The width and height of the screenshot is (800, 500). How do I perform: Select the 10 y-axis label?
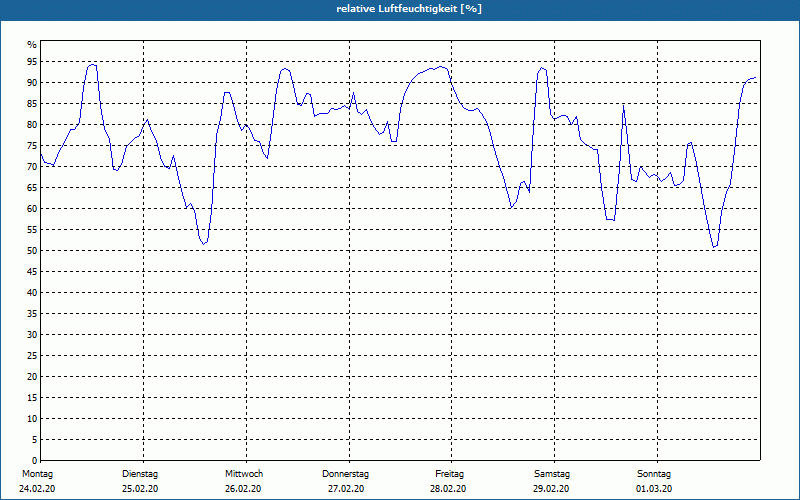click(x=32, y=418)
